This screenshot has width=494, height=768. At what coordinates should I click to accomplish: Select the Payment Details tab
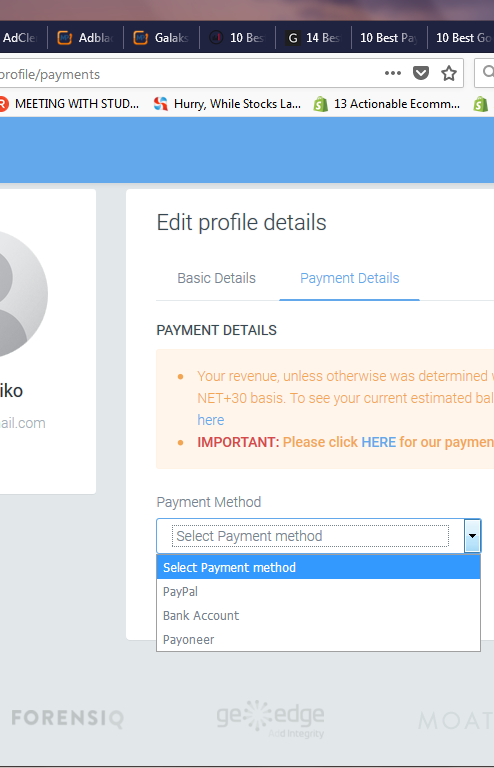pyautogui.click(x=350, y=278)
